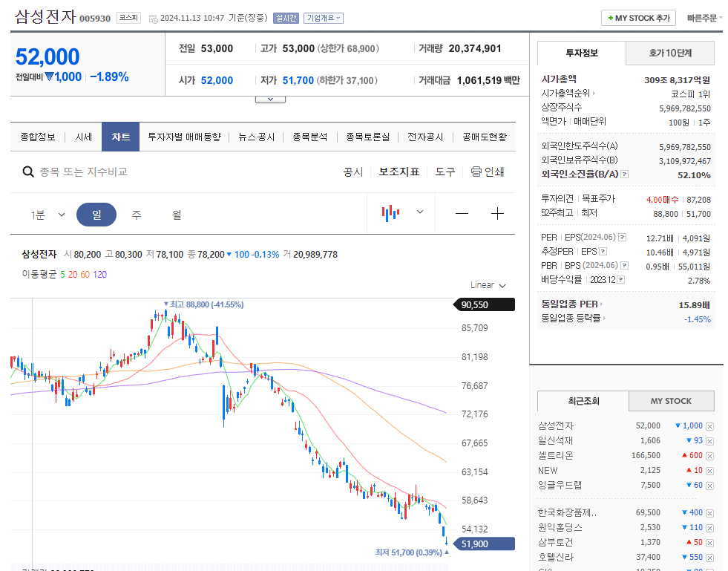Select the 일 daily period button
Screen dimensions: 728x571
click(96, 215)
